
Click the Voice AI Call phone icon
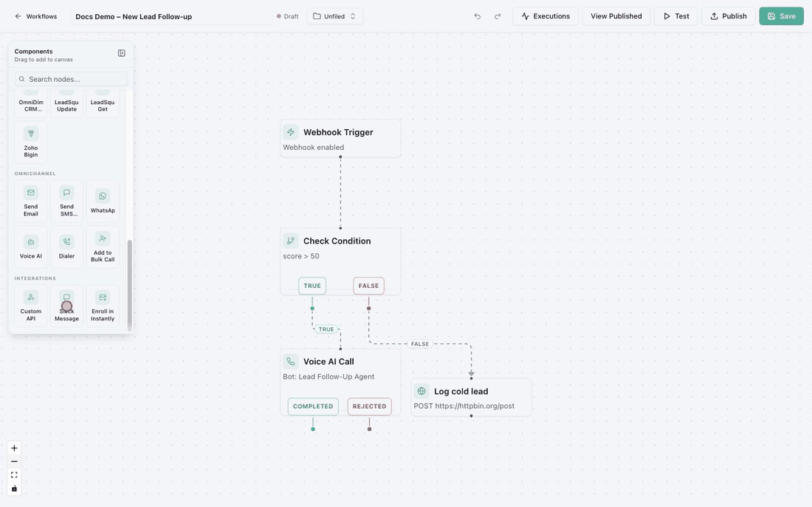pyautogui.click(x=291, y=362)
